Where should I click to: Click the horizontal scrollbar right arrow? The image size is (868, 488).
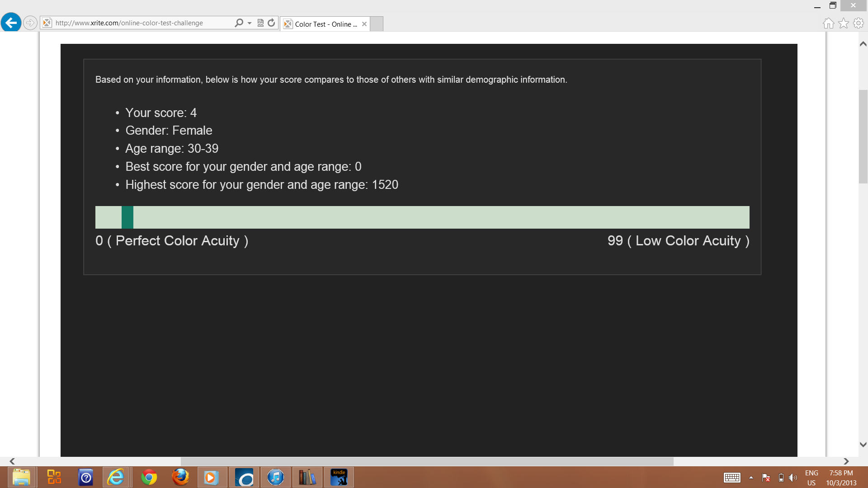click(846, 461)
